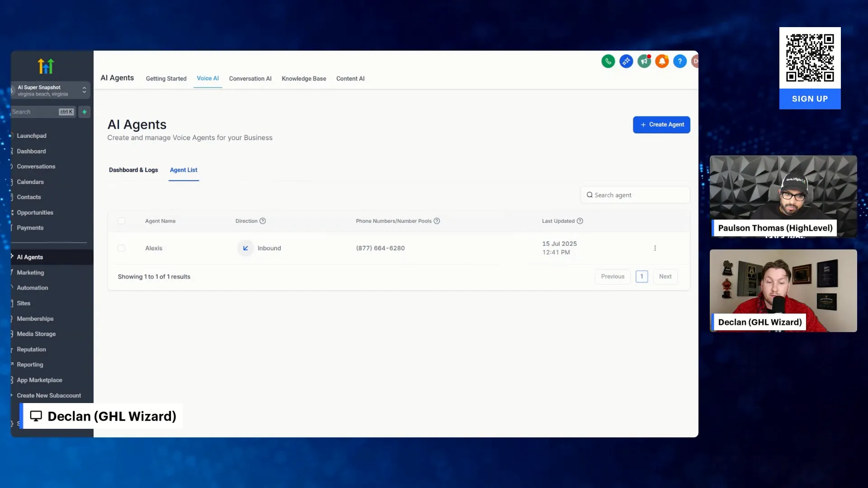The image size is (868, 488).
Task: Click Showing 1 to 1 of 1 results text
Action: (x=154, y=277)
